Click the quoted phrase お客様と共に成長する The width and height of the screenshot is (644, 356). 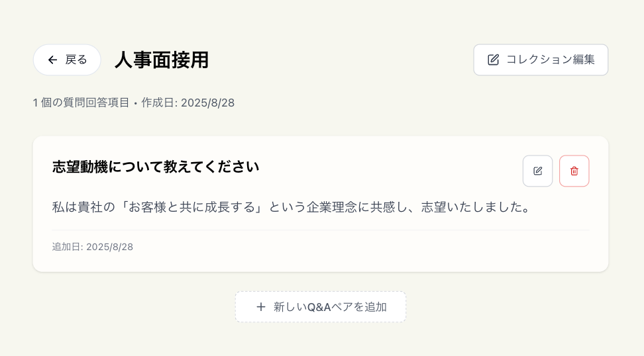191,207
